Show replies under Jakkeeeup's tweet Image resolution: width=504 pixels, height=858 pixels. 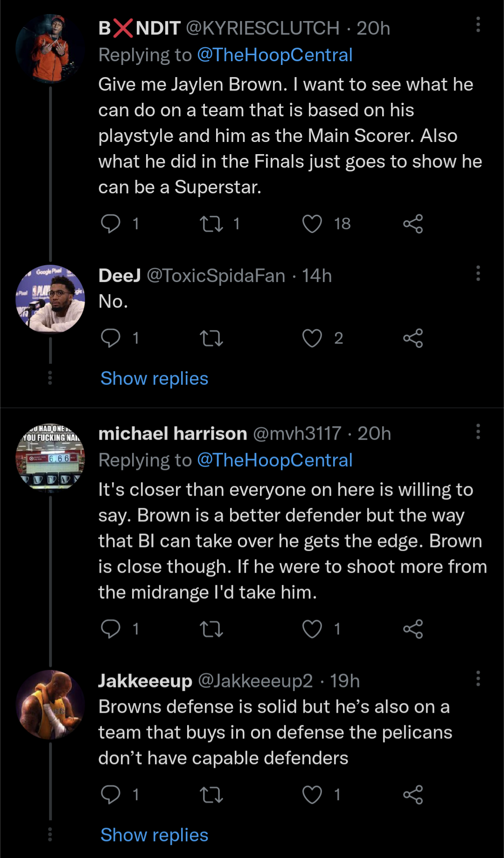[x=154, y=835]
